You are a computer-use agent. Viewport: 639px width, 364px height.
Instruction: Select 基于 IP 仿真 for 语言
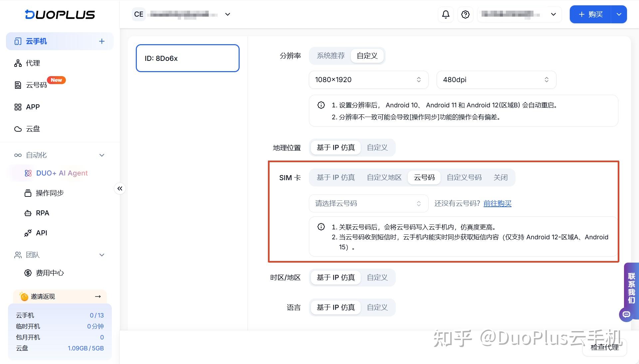pos(336,307)
